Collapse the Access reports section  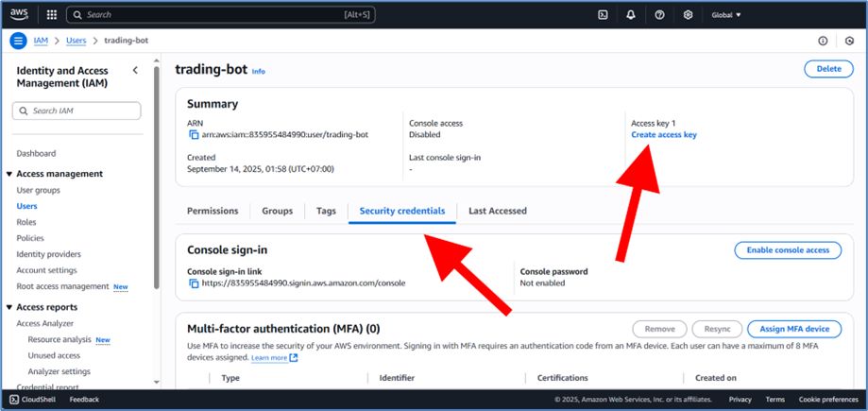coord(9,307)
